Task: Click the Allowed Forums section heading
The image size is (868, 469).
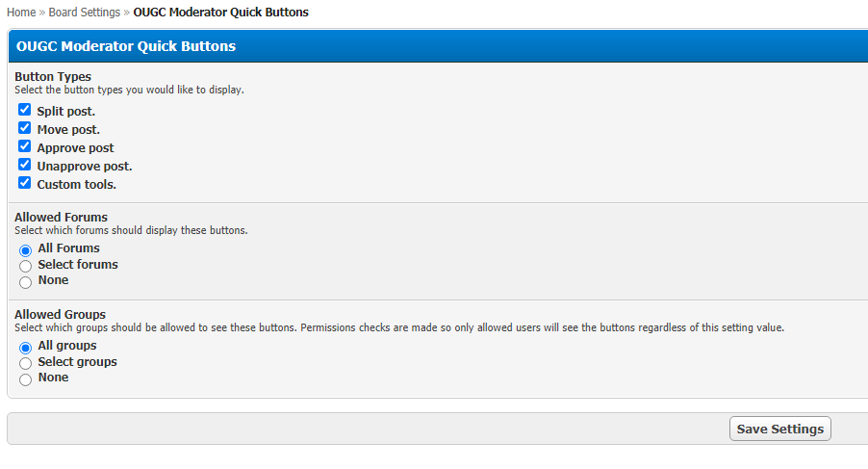Action: (61, 218)
